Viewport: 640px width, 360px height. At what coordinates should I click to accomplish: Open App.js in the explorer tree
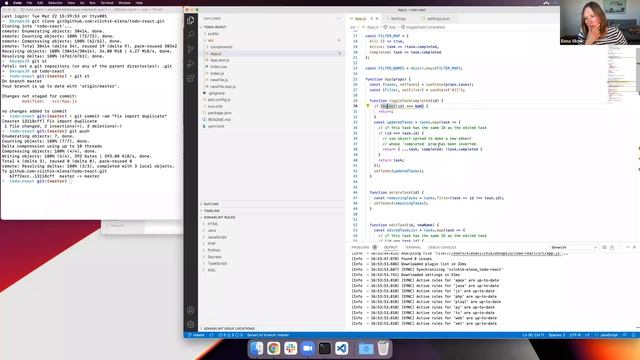point(216,53)
